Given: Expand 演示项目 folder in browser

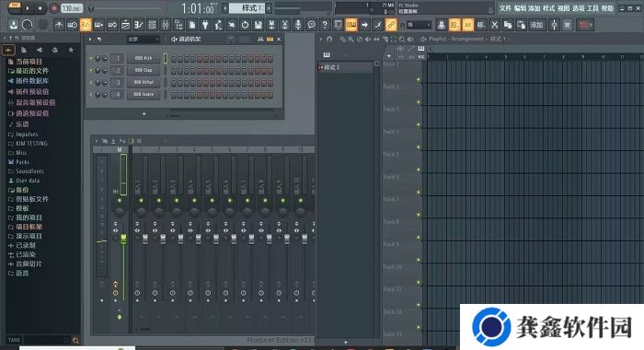Looking at the screenshot, I should [x=29, y=236].
